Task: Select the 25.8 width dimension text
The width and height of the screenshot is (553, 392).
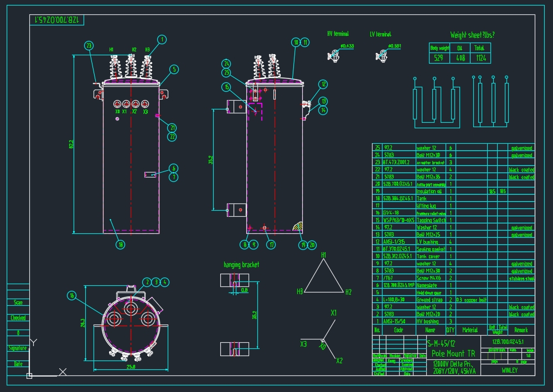Action: pos(132,367)
